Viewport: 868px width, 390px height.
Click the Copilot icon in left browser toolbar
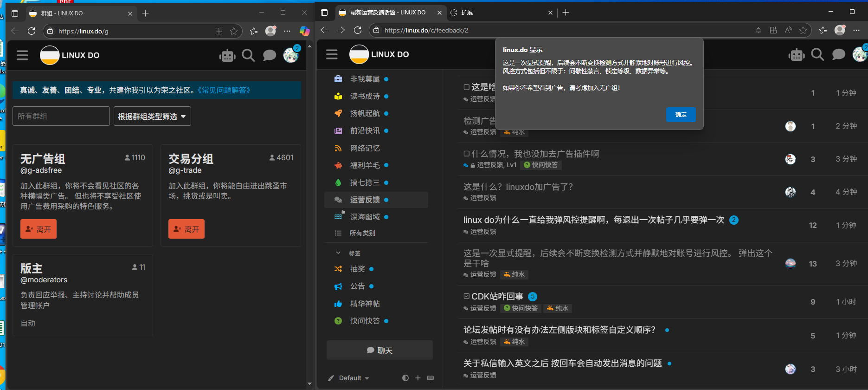coord(304,31)
